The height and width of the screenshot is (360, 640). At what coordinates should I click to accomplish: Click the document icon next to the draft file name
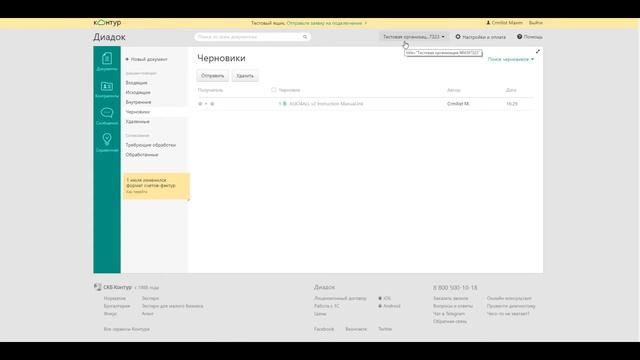click(x=284, y=104)
